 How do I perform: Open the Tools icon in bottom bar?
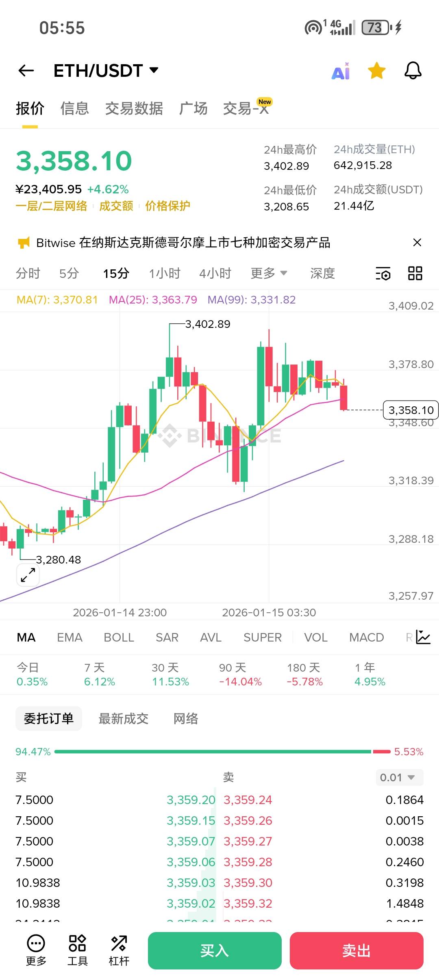77,950
